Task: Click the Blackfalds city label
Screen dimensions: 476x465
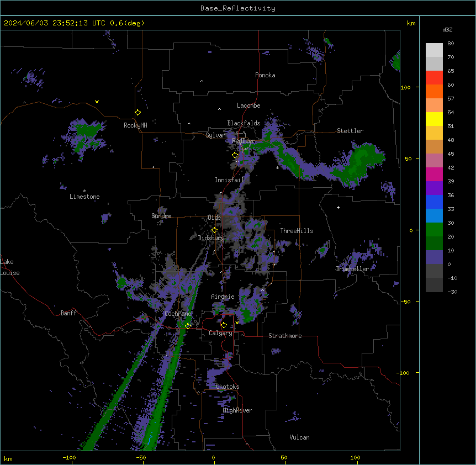Action: (244, 123)
